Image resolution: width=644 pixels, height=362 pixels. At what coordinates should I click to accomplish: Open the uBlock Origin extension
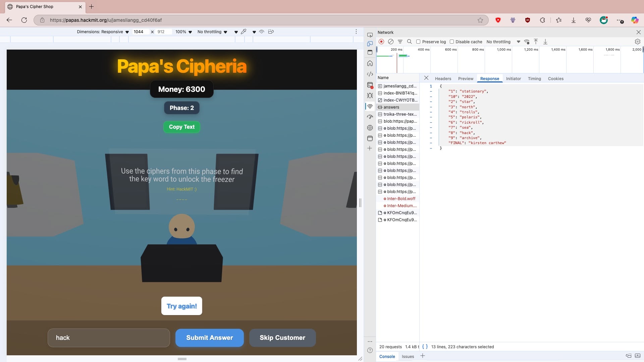[x=528, y=20]
